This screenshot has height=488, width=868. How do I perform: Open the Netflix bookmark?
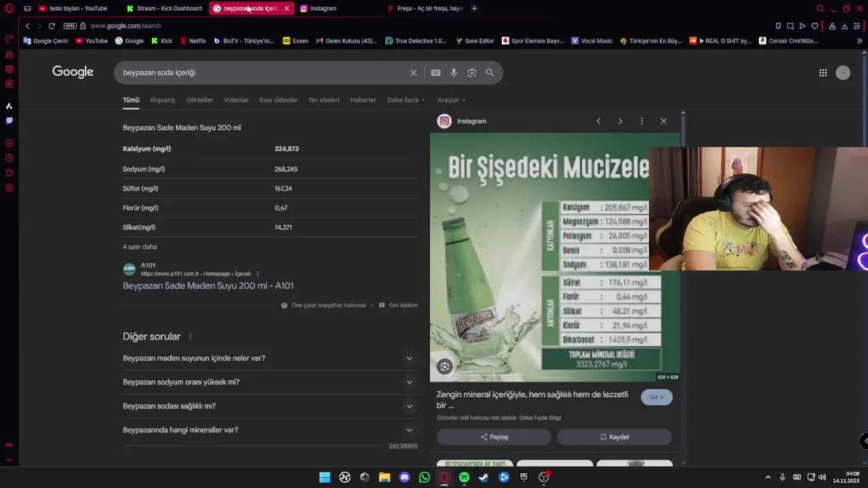[193, 41]
